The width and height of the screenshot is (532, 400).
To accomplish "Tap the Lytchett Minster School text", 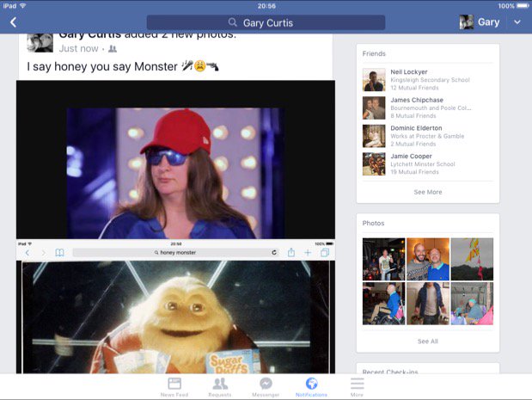I will [x=423, y=164].
